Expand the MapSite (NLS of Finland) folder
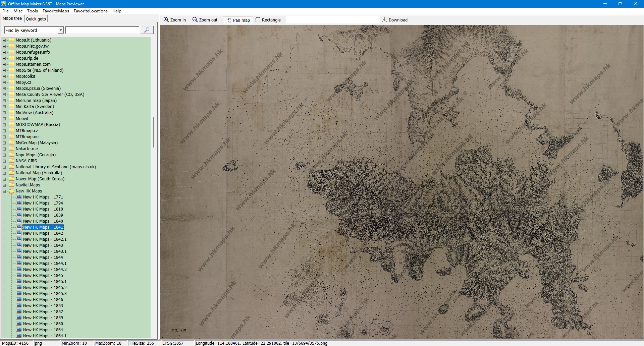Image resolution: width=644 pixels, height=346 pixels. [x=4, y=70]
